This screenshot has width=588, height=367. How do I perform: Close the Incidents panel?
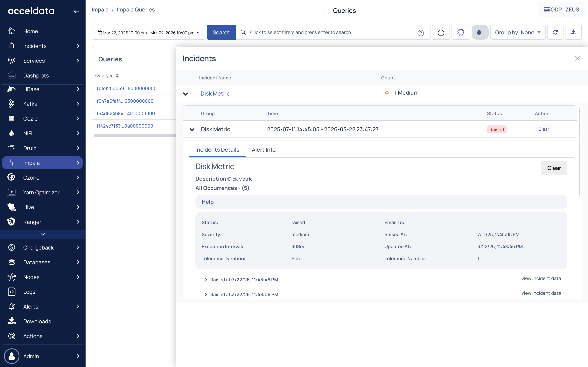tap(577, 58)
